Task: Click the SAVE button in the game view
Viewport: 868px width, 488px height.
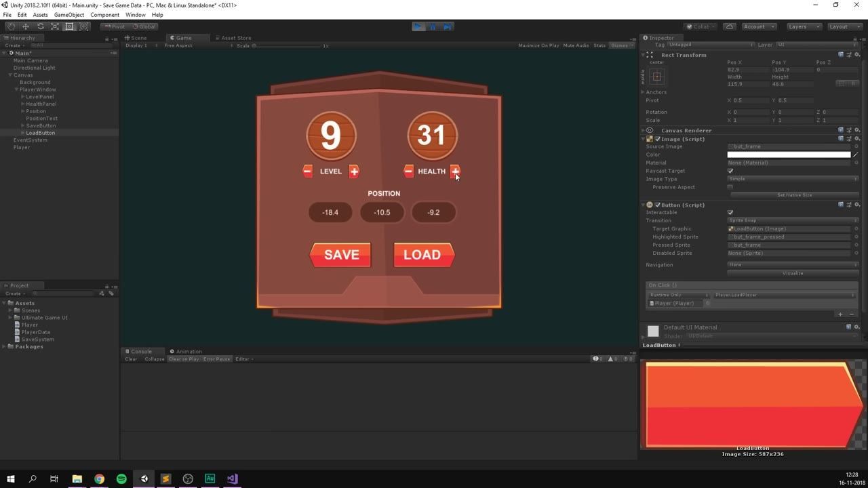Action: 340,255
